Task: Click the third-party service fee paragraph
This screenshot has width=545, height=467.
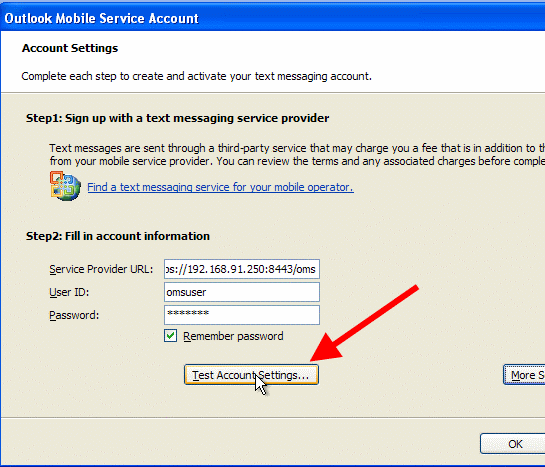Action: 297,155
